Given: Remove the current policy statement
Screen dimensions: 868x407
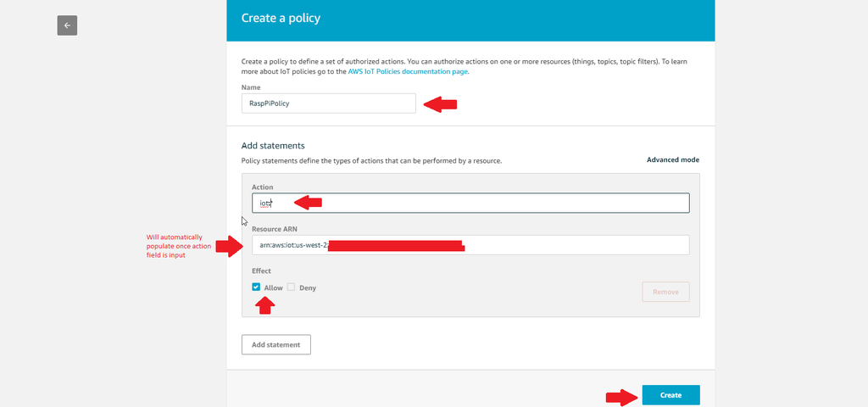Looking at the screenshot, I should 665,292.
